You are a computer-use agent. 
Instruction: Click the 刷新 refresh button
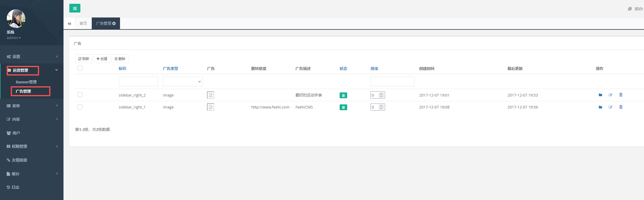[84, 59]
